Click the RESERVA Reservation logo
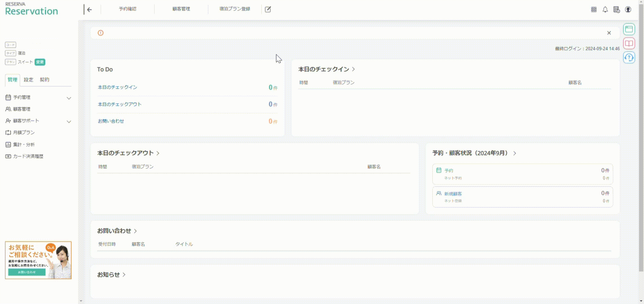 (x=31, y=9)
